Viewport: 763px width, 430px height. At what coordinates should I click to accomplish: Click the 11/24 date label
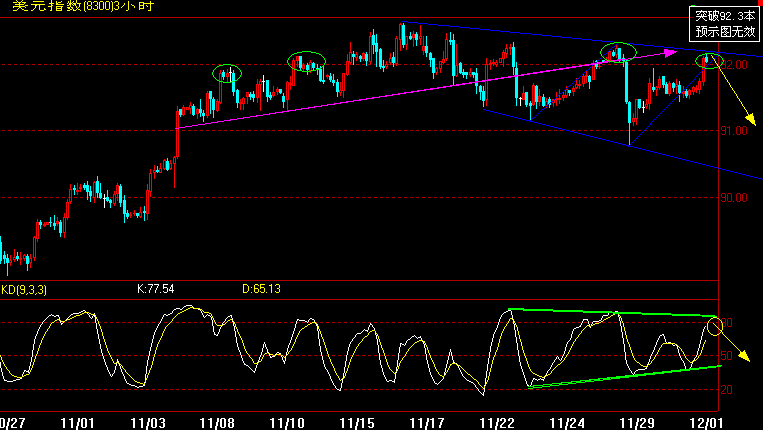567,423
